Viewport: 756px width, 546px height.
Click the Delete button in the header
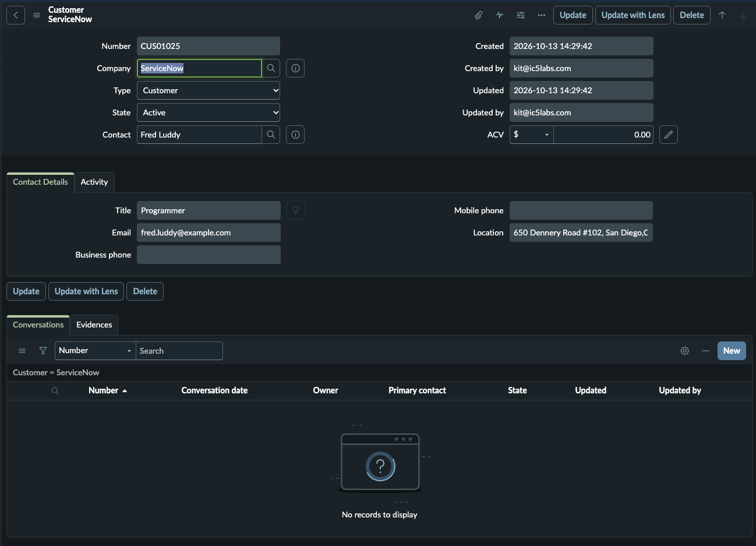click(x=692, y=15)
